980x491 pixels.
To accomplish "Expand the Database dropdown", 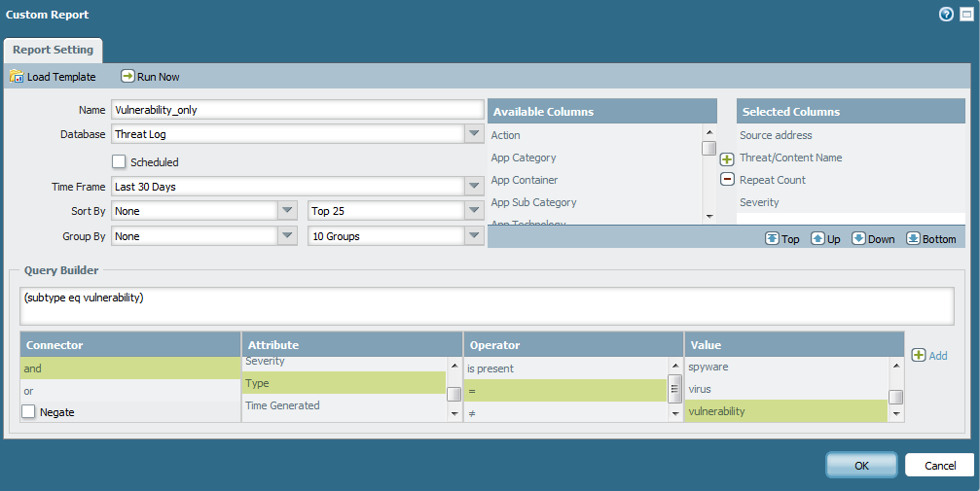I will click(474, 134).
